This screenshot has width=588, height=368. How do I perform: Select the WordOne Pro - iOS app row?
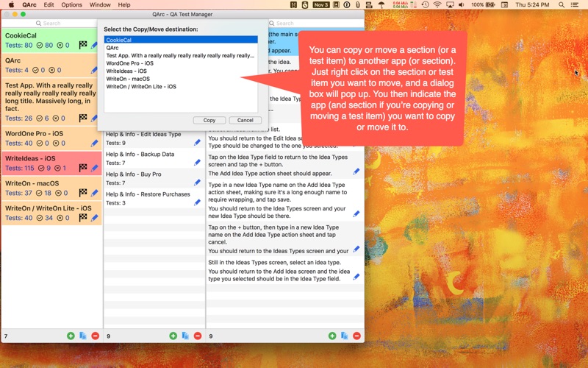point(51,138)
